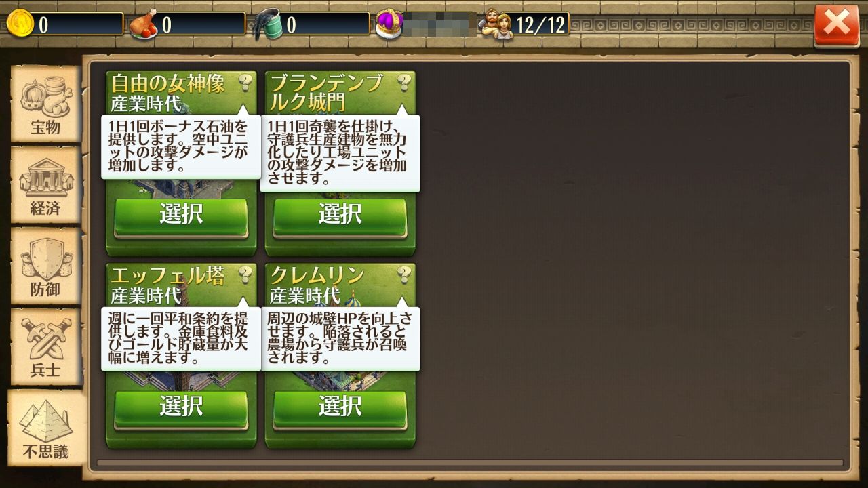The height and width of the screenshot is (488, 868).
Task: Switch to the 不思議 tab
Action: pos(46,428)
